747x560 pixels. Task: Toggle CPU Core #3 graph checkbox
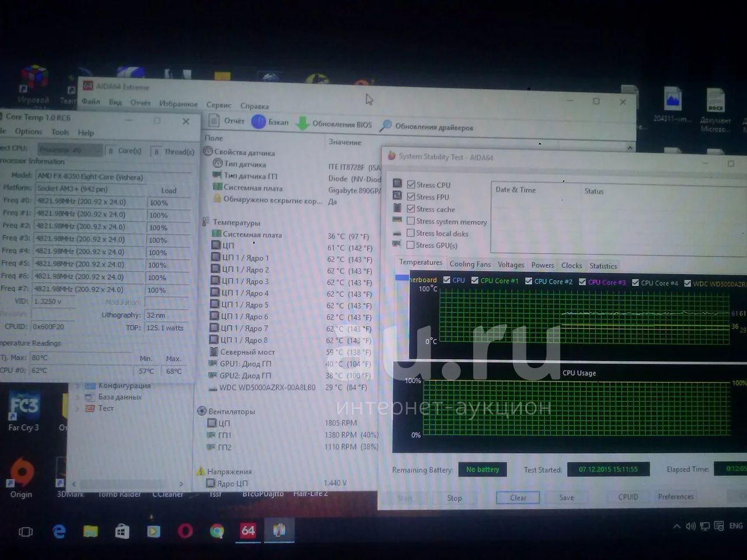(x=582, y=282)
